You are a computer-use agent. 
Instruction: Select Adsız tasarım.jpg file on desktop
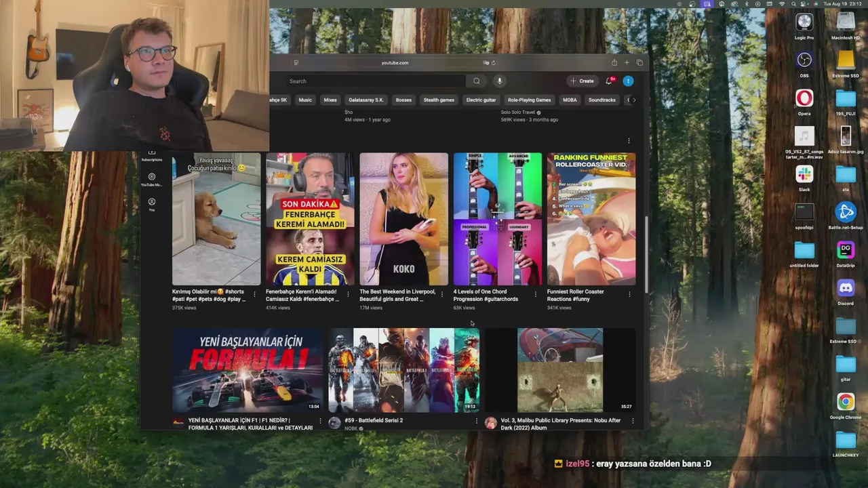click(846, 140)
